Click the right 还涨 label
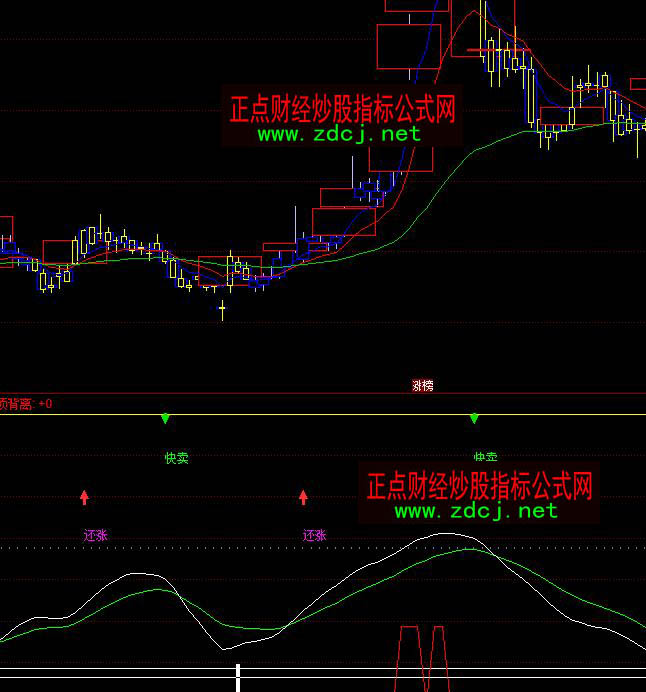This screenshot has height=692, width=646. click(x=314, y=535)
